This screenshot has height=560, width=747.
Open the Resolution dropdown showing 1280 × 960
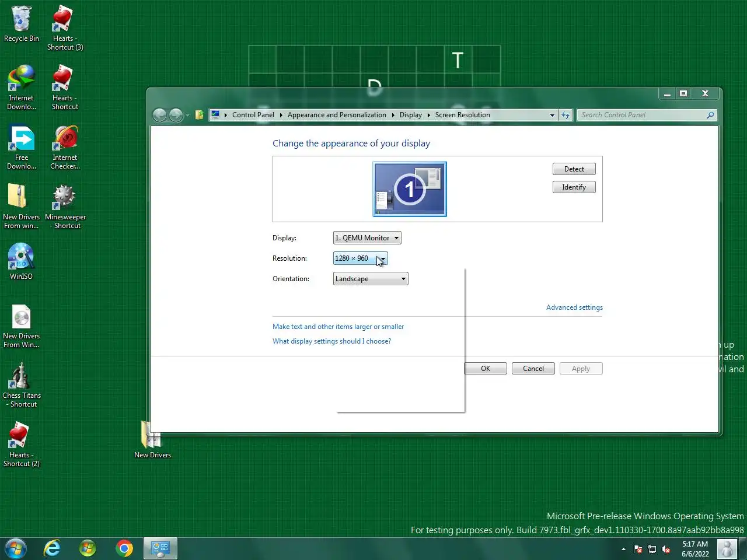[360, 258]
